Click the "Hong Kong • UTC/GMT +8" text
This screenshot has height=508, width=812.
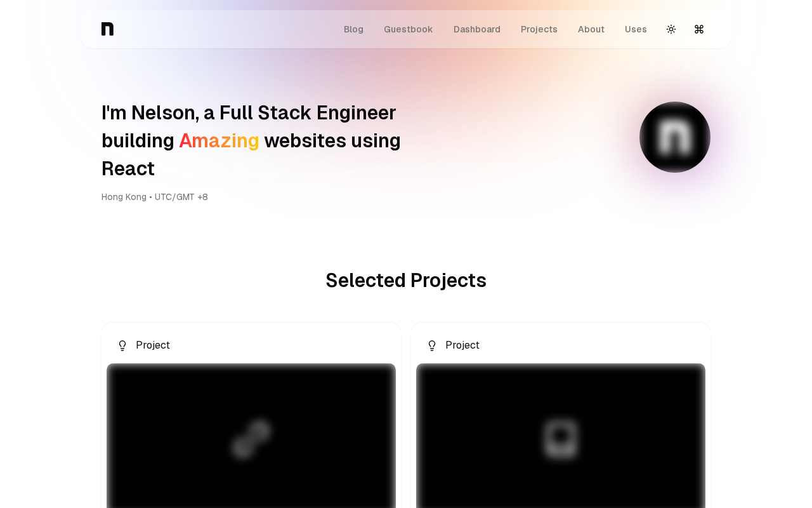click(155, 197)
